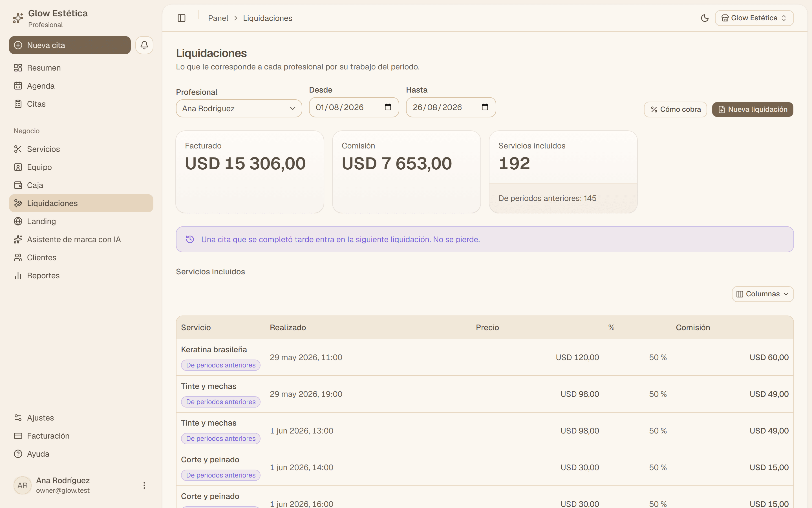
Task: Select Liquidaciones in sidebar
Action: coord(81,203)
